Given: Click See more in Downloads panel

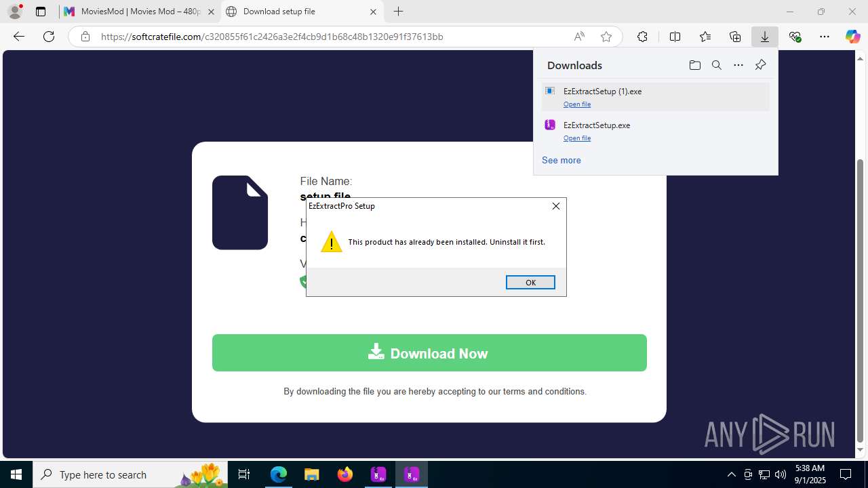Looking at the screenshot, I should pos(561,161).
